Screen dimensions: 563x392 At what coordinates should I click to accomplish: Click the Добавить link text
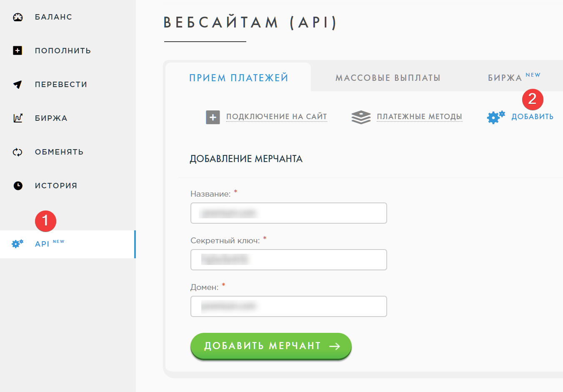pos(532,117)
